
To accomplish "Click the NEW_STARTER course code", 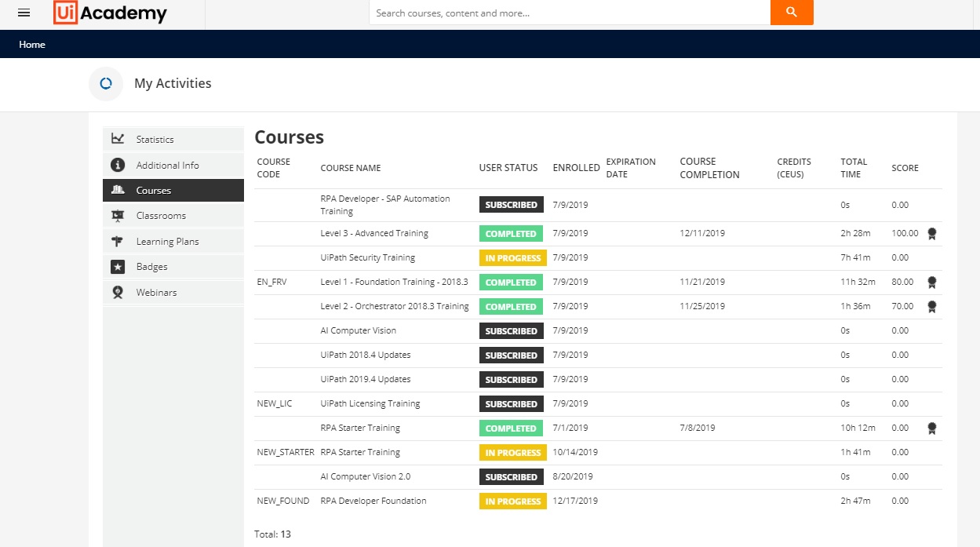I will [286, 452].
